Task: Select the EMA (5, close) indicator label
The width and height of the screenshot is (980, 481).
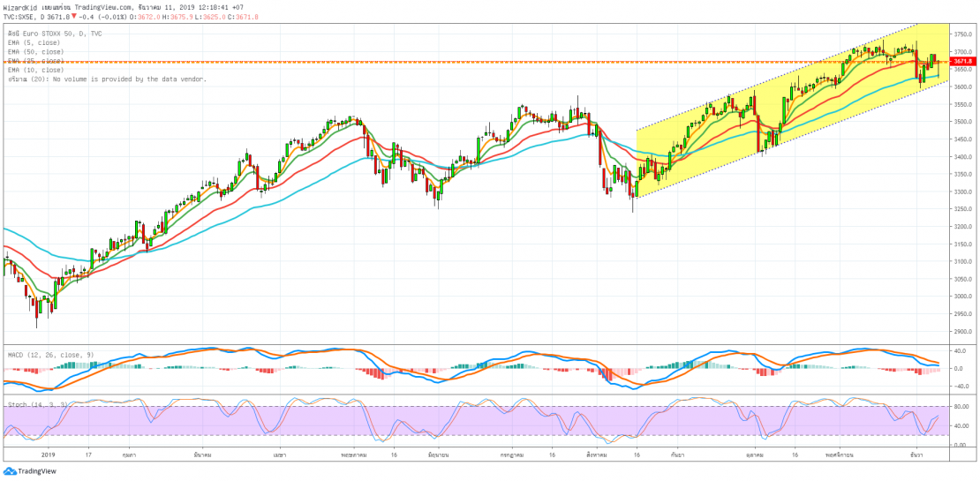Action: click(35, 42)
